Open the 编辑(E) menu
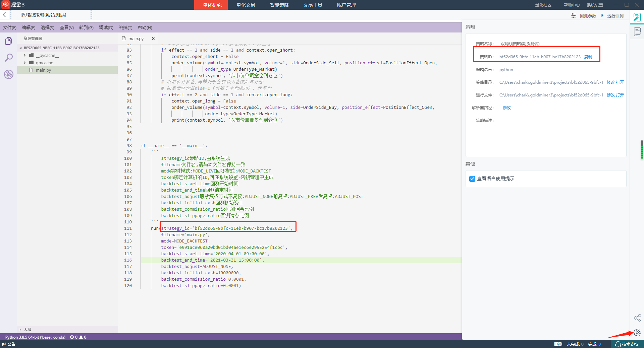 (29, 27)
